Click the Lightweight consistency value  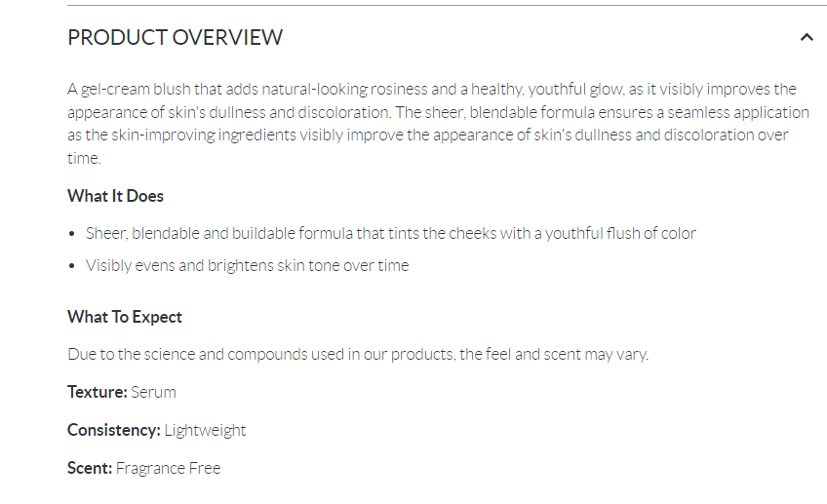(205, 430)
